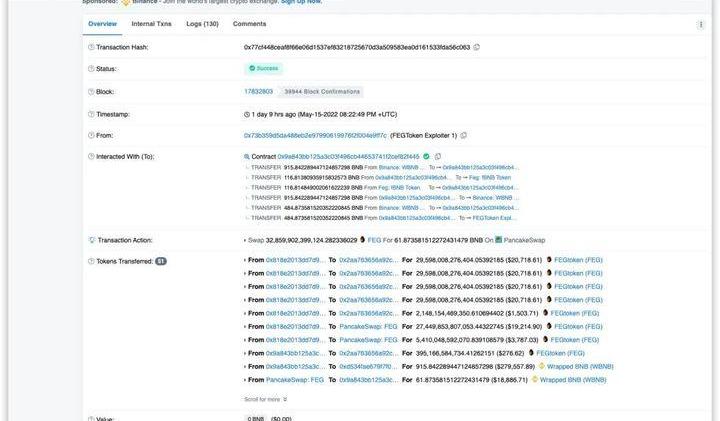This screenshot has height=421, width=720.
Task: Open FEGtoken (FEG) link in $276.62 row
Action: click(561, 353)
